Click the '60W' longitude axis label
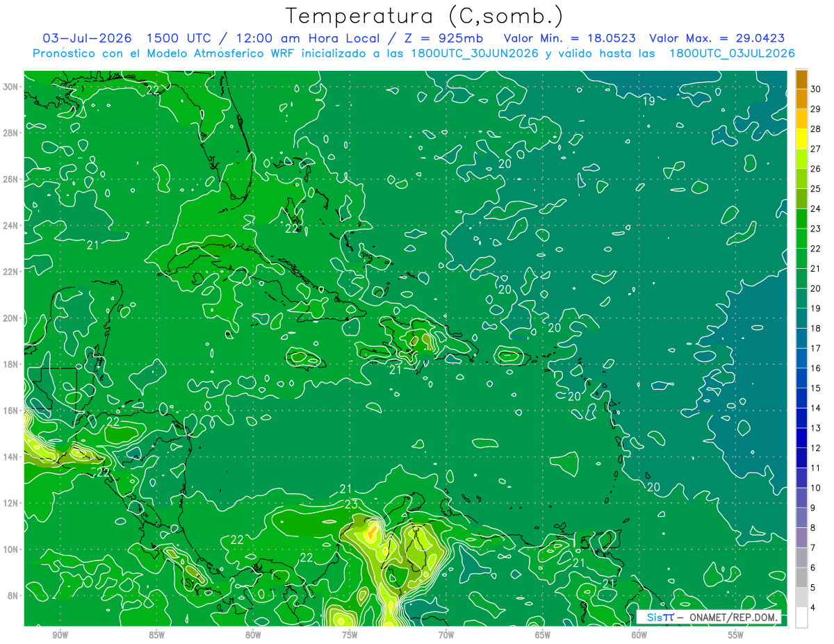Image resolution: width=834 pixels, height=644 pixels. (x=639, y=636)
